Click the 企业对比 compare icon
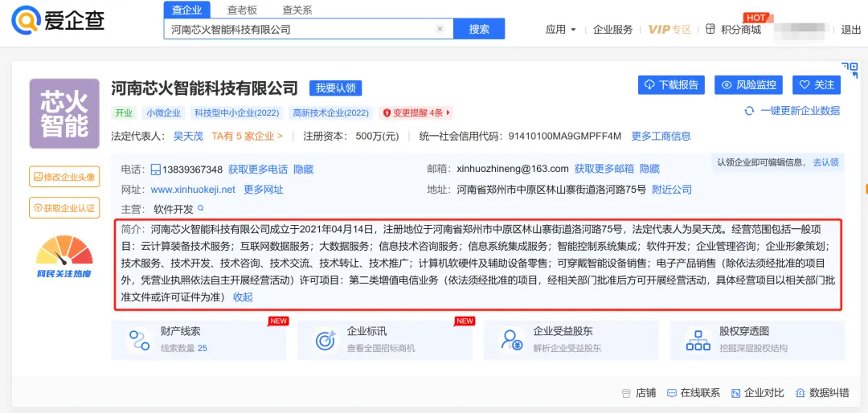The height and width of the screenshot is (413, 868). coord(735,393)
